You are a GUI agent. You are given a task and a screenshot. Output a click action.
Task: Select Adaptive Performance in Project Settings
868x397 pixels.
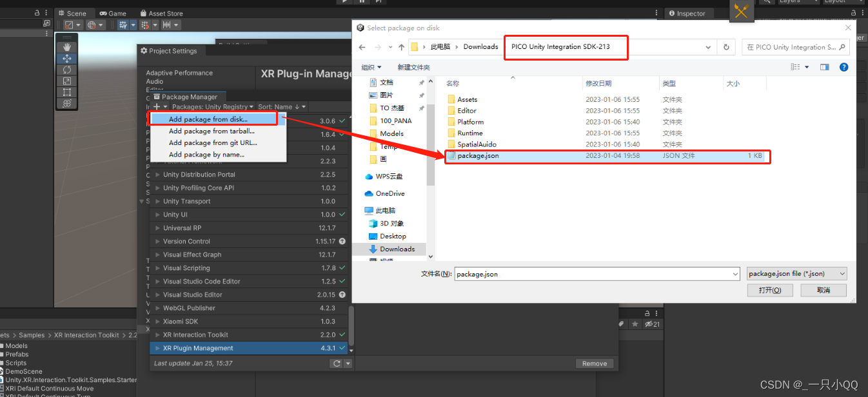(x=179, y=73)
